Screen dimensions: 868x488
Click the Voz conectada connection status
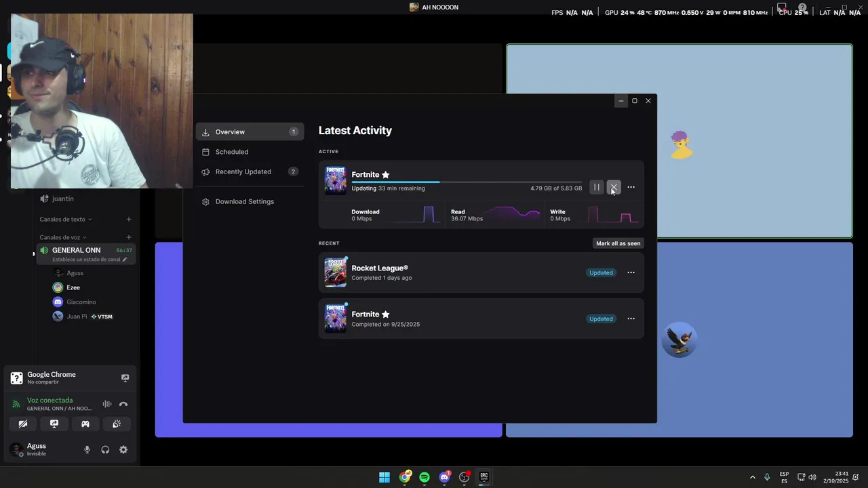(x=50, y=401)
